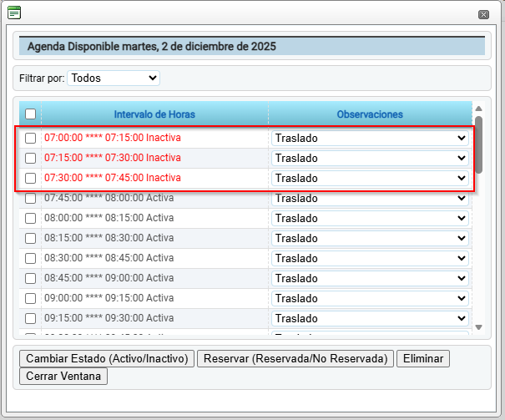The image size is (505, 420).
Task: Expand Traslado dropdown for 08:30:00 row
Action: 369,258
